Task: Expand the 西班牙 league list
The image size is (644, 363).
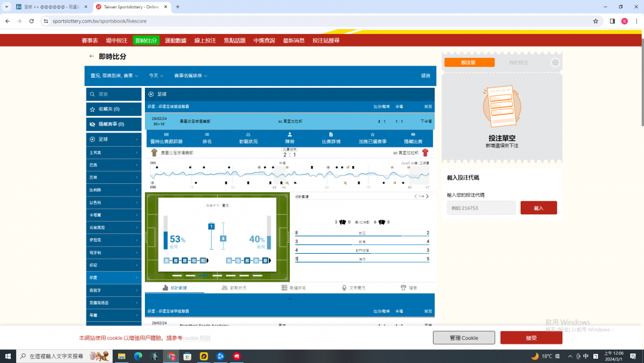Action: tap(114, 290)
